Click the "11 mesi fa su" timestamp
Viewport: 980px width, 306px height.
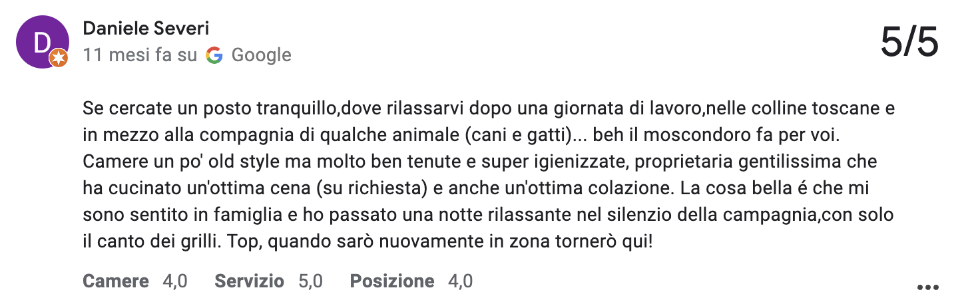[x=140, y=55]
